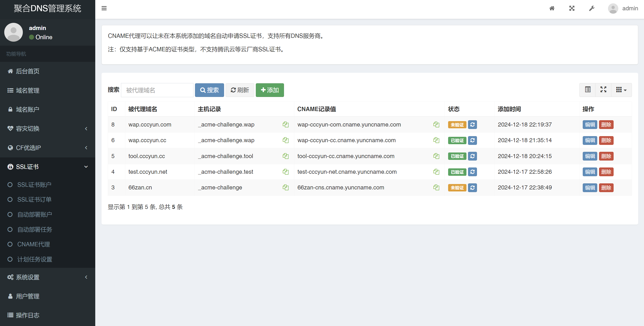Click the admin avatar icon
The height and width of the screenshot is (326, 644).
pos(613,8)
